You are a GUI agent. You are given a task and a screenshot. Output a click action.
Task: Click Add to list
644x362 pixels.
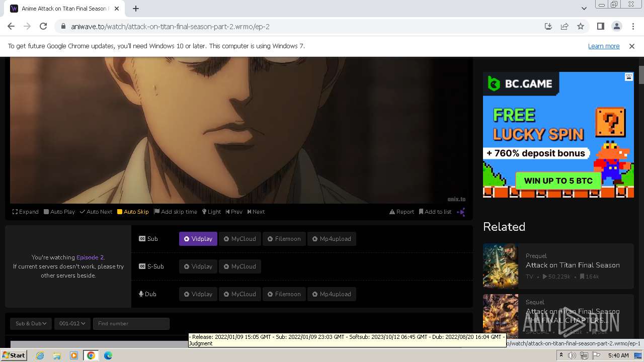(x=435, y=212)
